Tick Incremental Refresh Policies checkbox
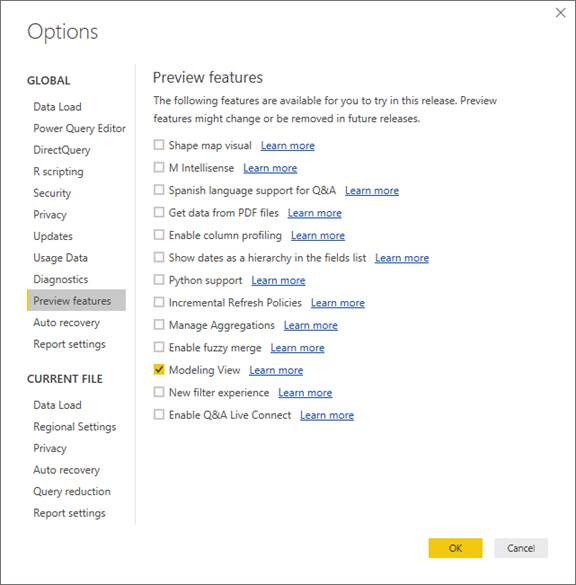The image size is (576, 585). pos(159,302)
